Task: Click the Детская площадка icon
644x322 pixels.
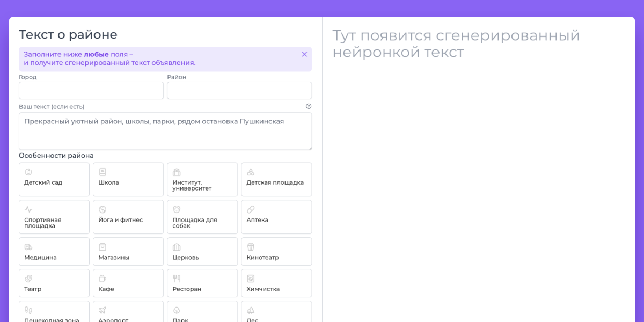Action: click(x=251, y=172)
